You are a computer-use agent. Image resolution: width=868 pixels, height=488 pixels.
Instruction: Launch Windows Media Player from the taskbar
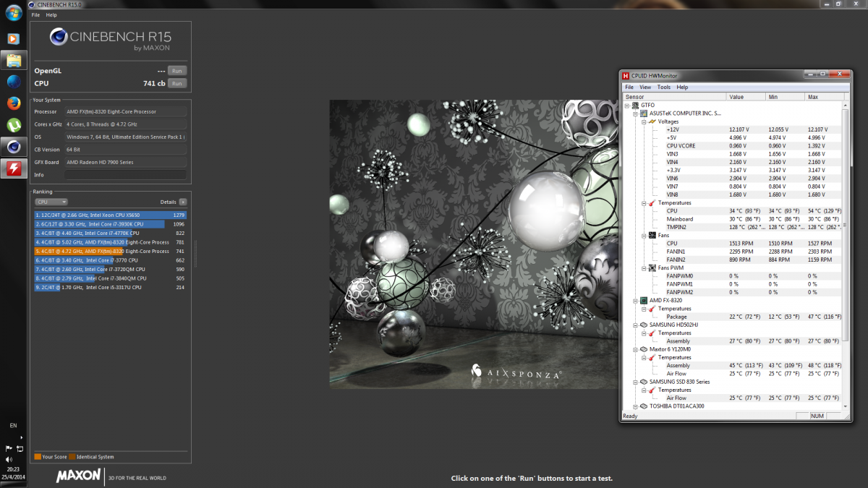pos(14,38)
